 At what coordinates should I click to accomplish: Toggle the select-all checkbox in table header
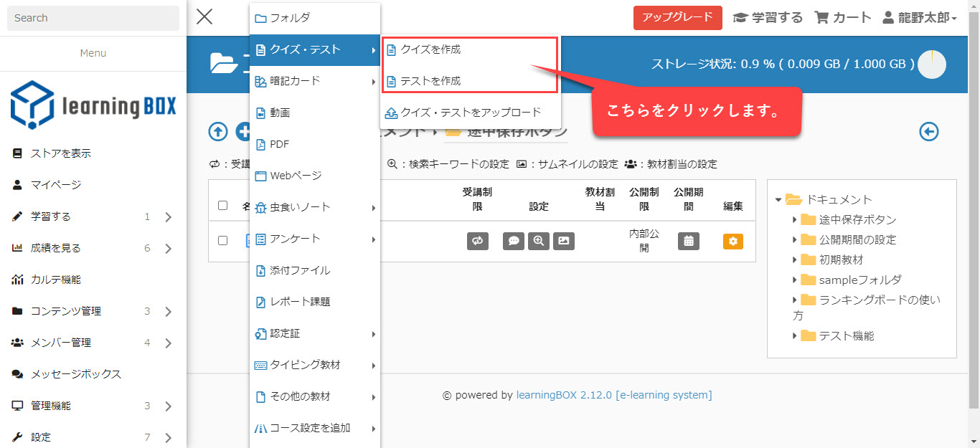[x=222, y=206]
